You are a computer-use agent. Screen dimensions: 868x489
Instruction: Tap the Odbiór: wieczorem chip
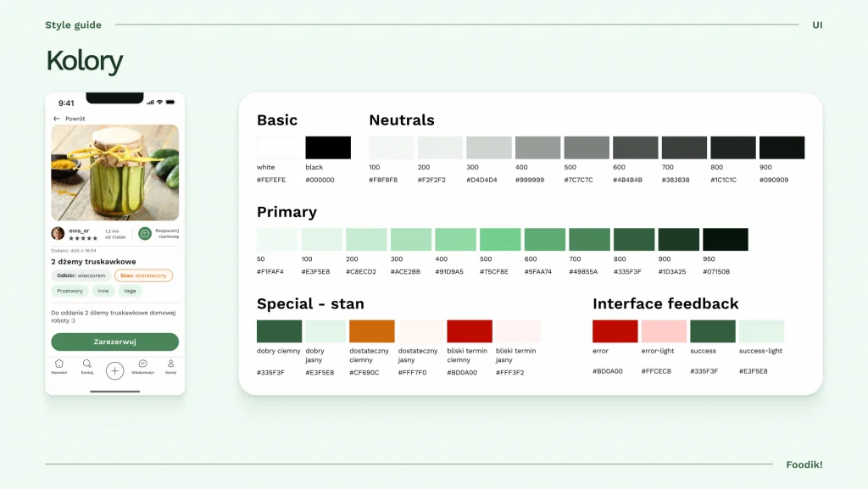81,275
